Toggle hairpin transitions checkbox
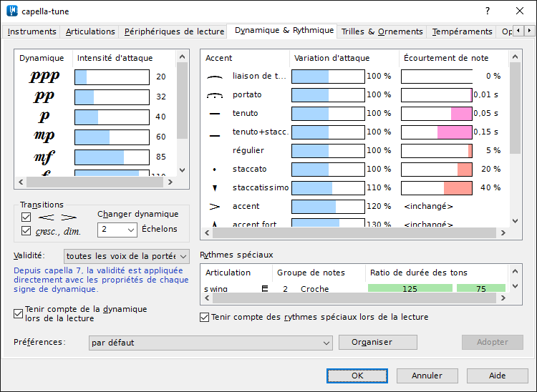The height and width of the screenshot is (392, 537). [x=26, y=217]
